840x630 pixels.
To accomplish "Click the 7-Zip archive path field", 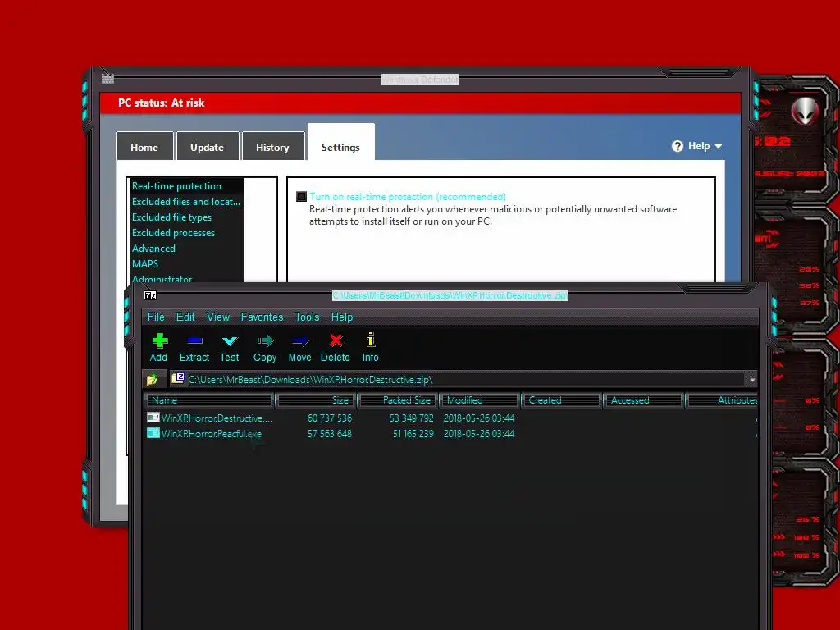I will pyautogui.click(x=458, y=379).
